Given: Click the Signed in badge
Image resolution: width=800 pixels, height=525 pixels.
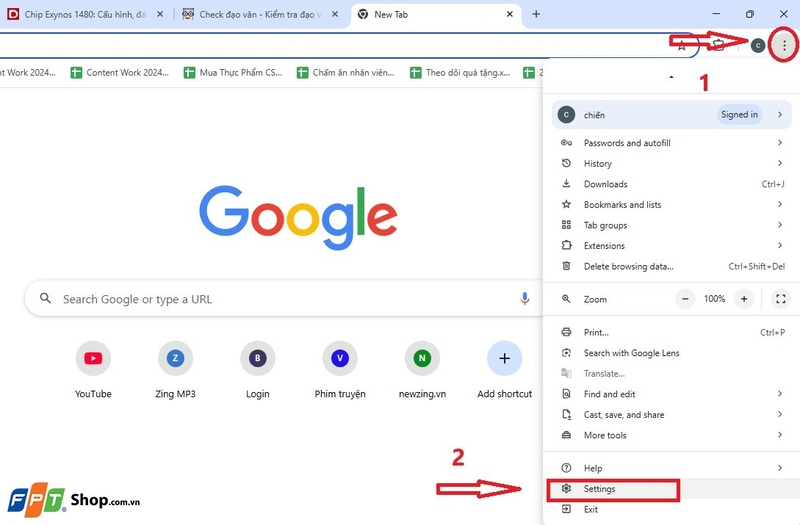Looking at the screenshot, I should tap(739, 115).
